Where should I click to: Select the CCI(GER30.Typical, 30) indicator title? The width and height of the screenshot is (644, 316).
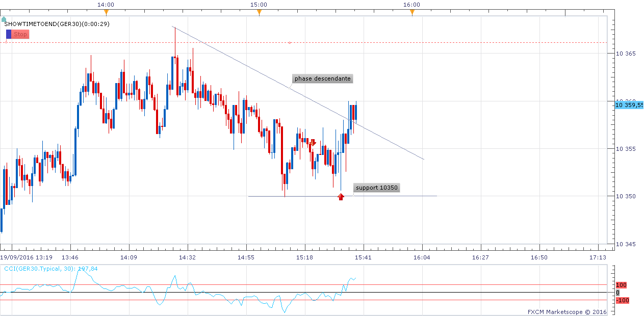click(51, 269)
